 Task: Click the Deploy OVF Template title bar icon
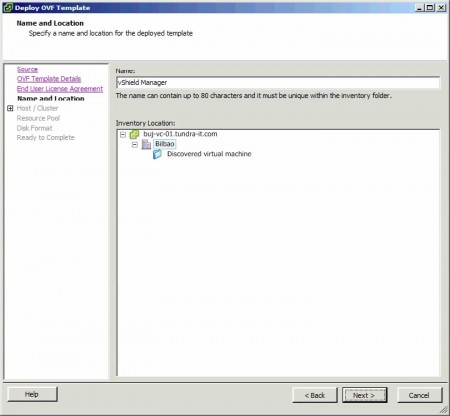coord(7,7)
